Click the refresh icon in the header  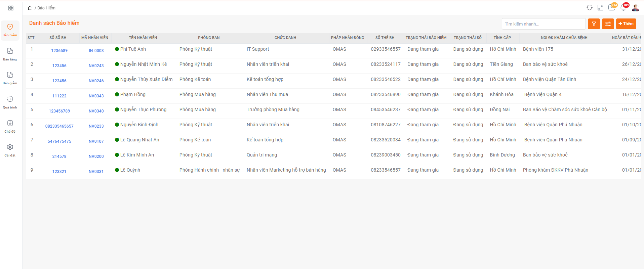pyautogui.click(x=590, y=8)
